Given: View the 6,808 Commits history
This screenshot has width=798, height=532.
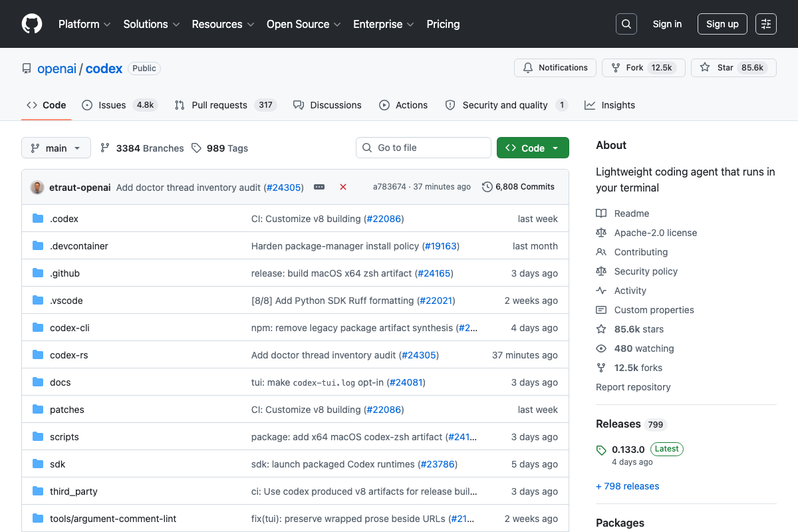Looking at the screenshot, I should click(x=518, y=187).
